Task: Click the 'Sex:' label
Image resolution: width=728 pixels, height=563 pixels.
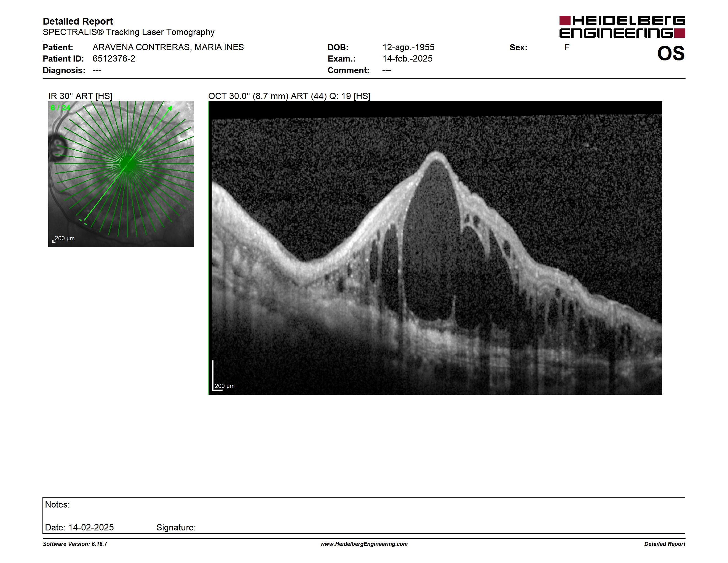Action: [x=518, y=47]
